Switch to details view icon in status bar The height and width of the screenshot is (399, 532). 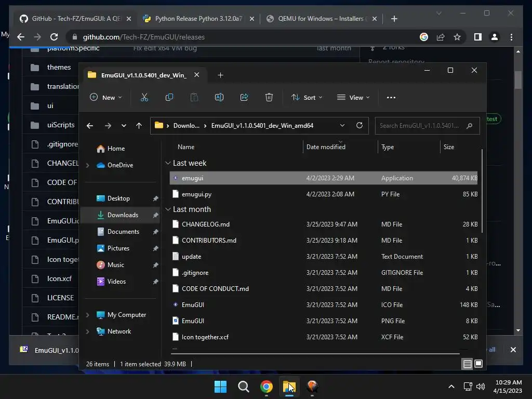pos(467,364)
